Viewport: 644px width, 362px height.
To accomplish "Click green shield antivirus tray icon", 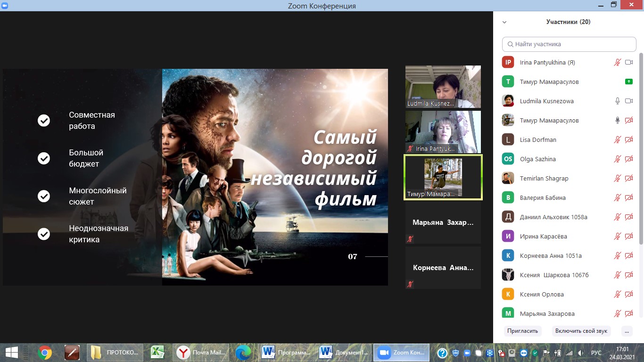I will 535,353.
